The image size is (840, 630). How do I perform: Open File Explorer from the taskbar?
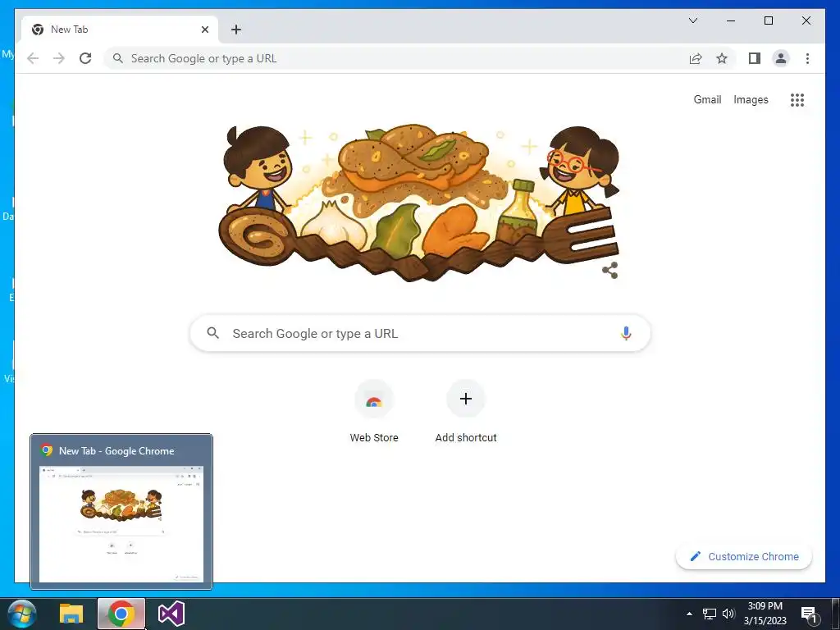tap(71, 614)
